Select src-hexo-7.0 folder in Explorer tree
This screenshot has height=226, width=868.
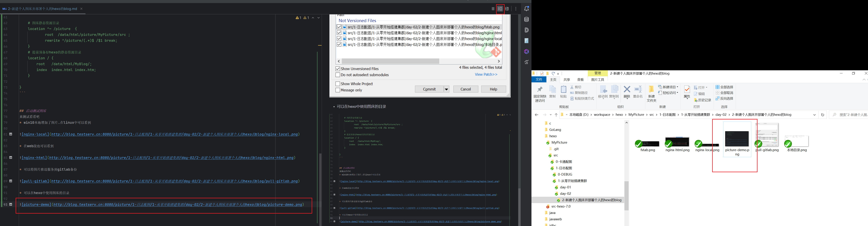(561, 206)
